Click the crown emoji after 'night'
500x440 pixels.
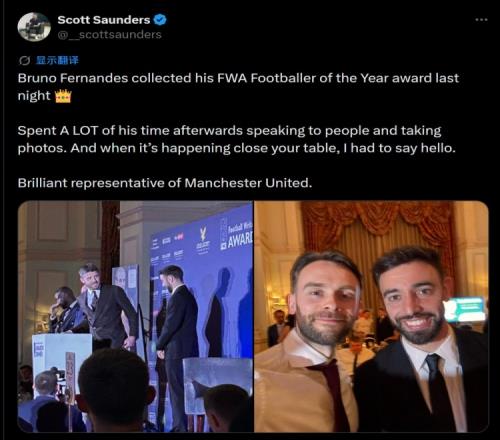pos(63,96)
